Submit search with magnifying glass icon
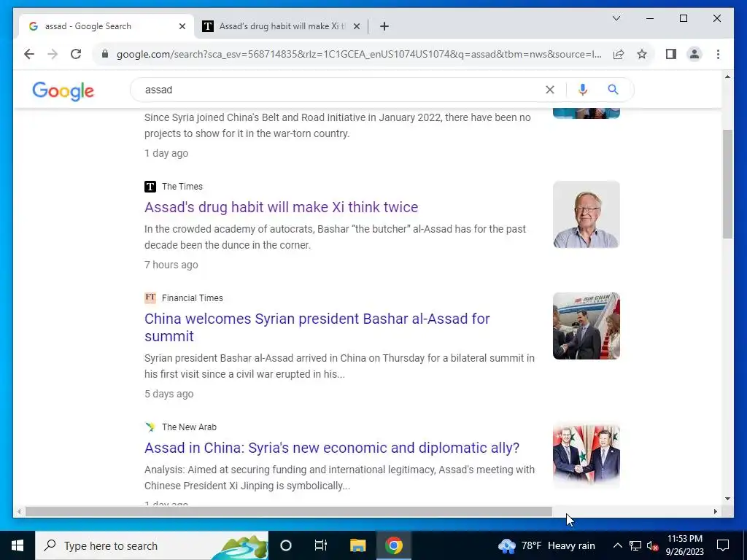Screen dimensions: 747x560 (x=613, y=90)
